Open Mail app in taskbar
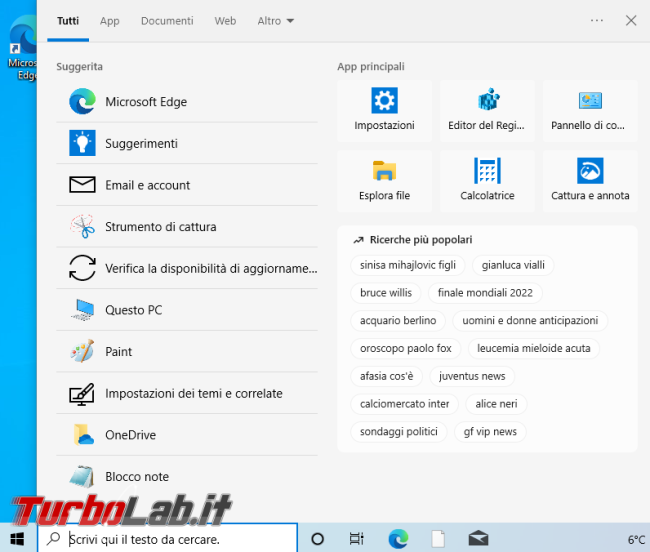 pyautogui.click(x=478, y=539)
